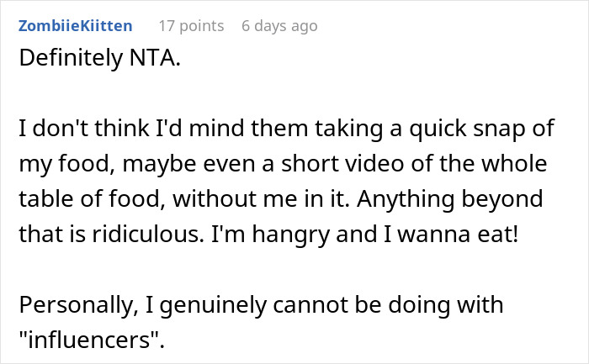Open the ZombiieKiitten user profile
This screenshot has height=364, width=589.
point(74,26)
